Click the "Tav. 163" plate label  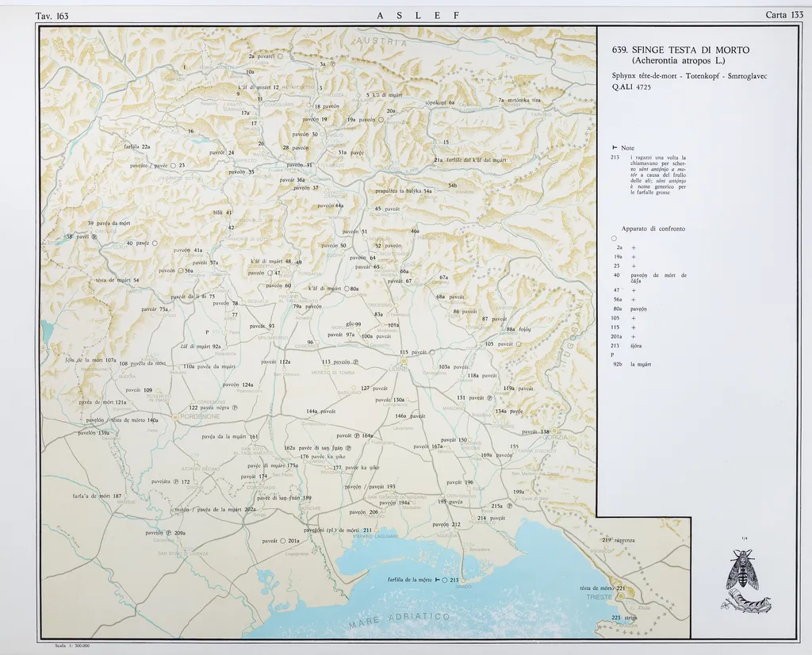coord(52,15)
